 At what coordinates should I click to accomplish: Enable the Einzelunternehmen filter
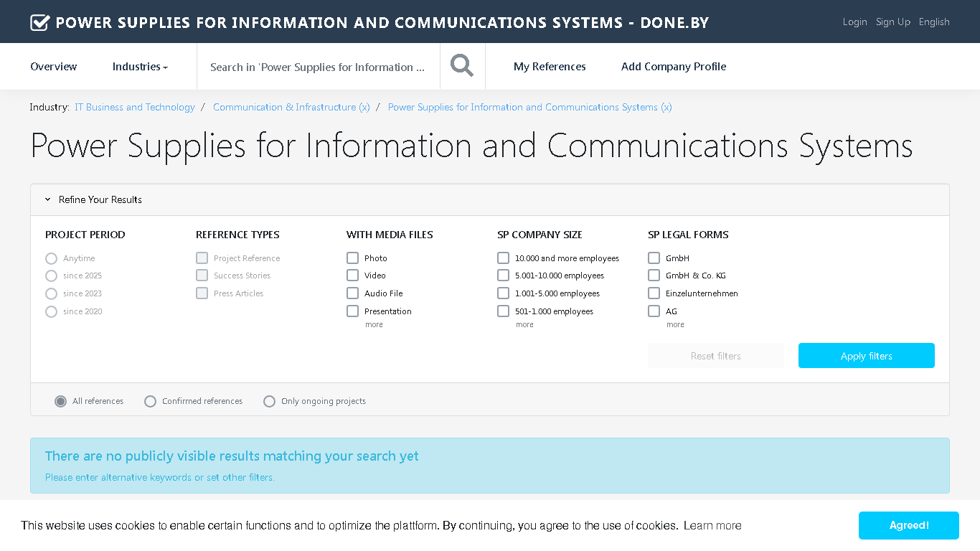click(654, 293)
